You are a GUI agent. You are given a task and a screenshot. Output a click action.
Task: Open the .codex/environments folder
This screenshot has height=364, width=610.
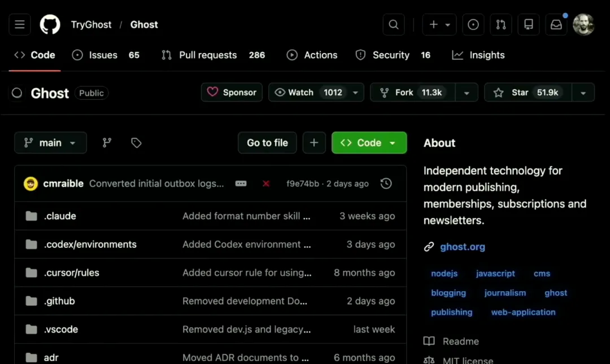pos(90,244)
